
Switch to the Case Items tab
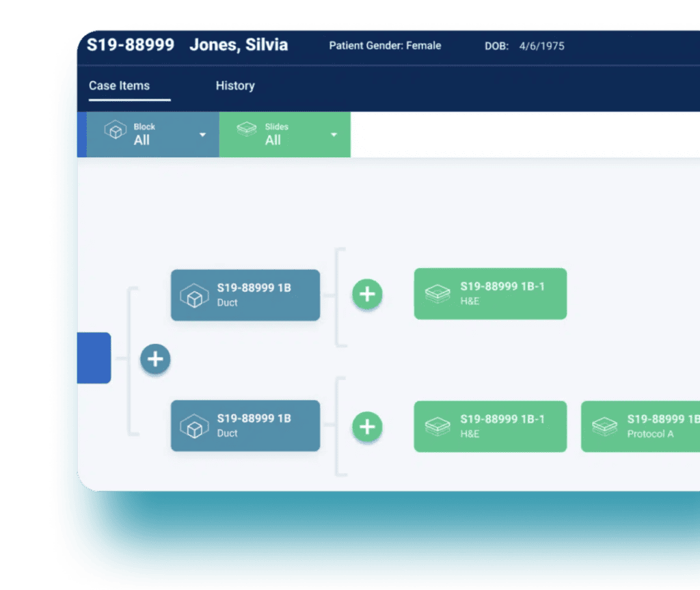click(x=120, y=86)
